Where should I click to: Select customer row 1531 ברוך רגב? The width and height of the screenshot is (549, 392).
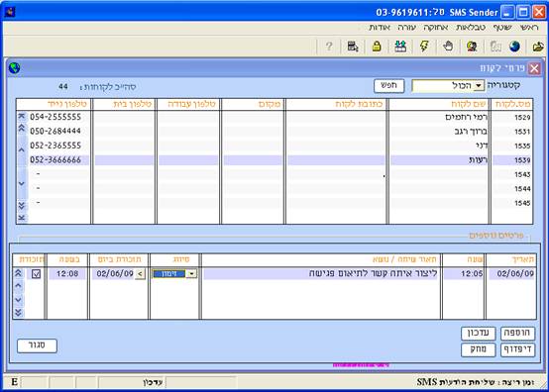[274, 132]
